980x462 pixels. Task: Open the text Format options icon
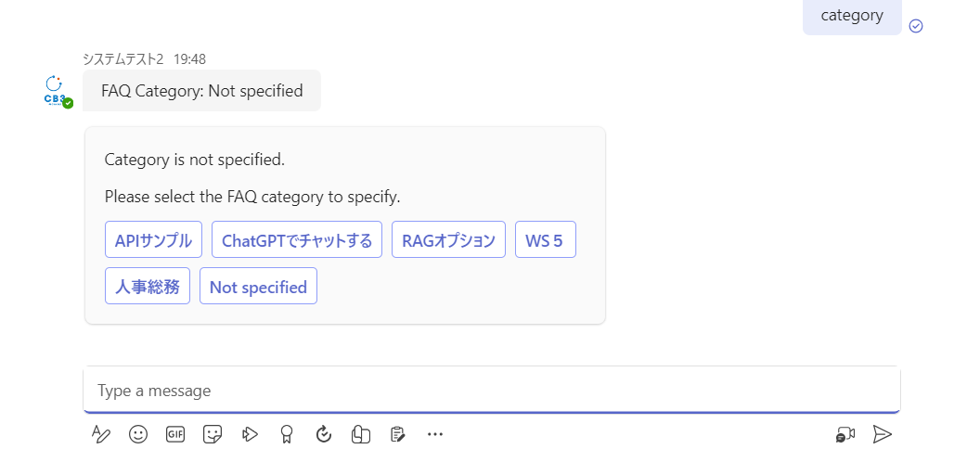click(101, 434)
